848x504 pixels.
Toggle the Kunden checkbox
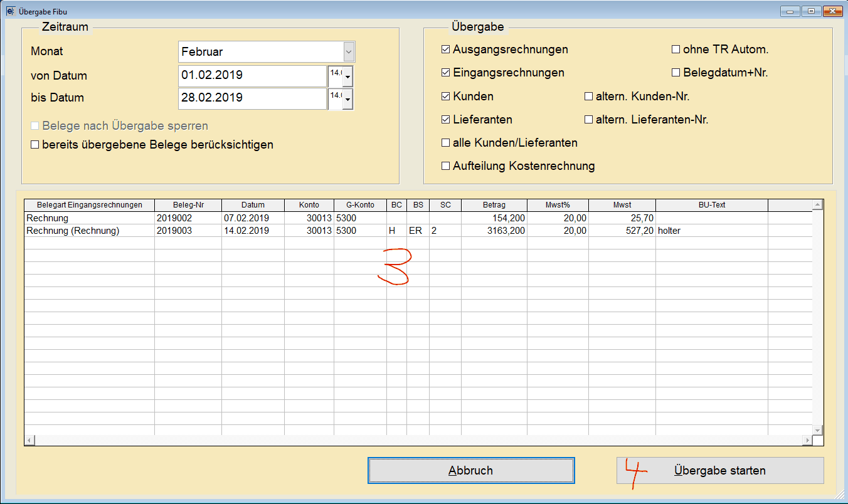click(446, 97)
